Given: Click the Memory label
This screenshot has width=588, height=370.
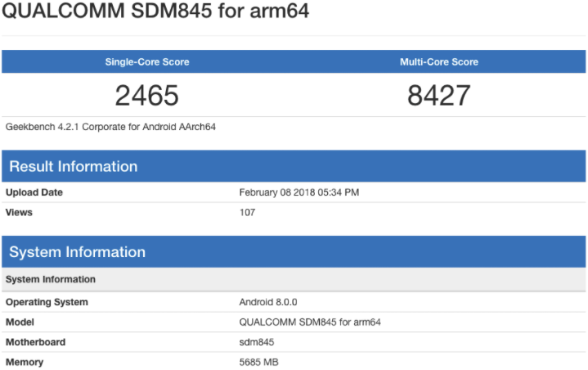Looking at the screenshot, I should pyautogui.click(x=25, y=362).
